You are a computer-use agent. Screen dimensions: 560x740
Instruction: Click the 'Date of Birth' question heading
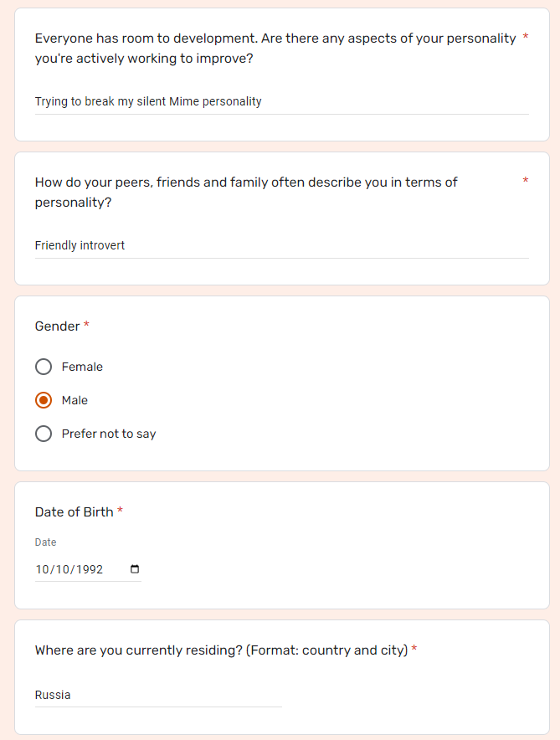click(x=74, y=512)
